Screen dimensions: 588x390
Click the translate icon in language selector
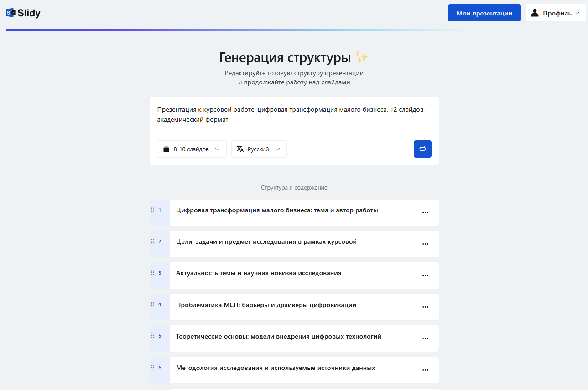click(x=239, y=149)
